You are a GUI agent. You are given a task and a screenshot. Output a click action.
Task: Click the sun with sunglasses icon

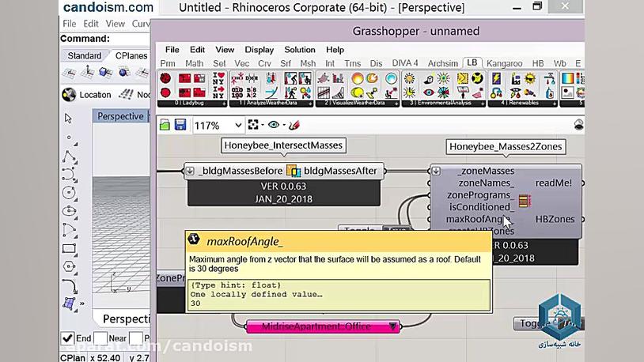point(530,78)
